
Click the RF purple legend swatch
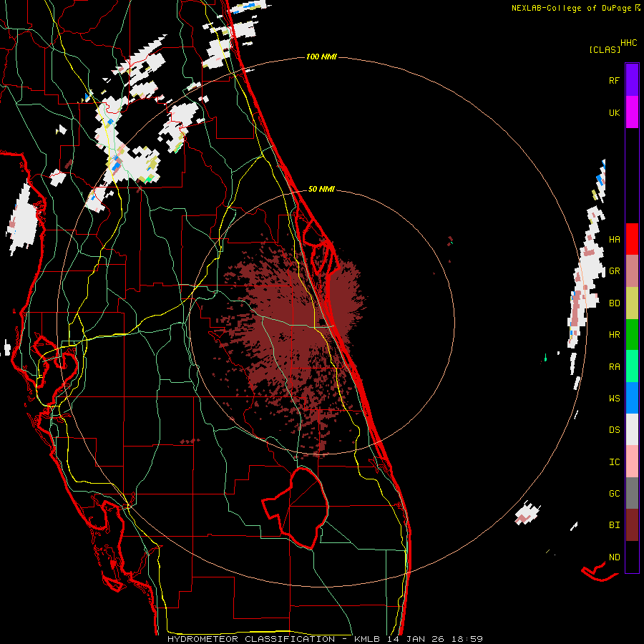coord(632,80)
